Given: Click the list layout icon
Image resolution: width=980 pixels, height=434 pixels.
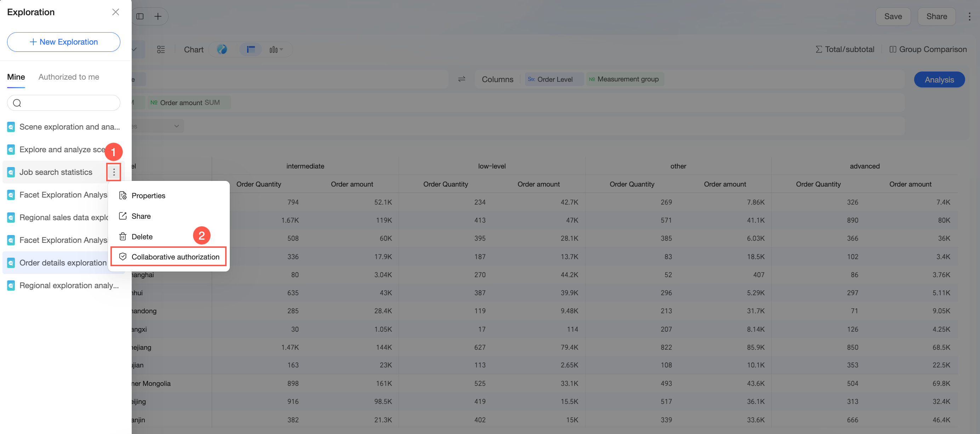Looking at the screenshot, I should tap(161, 50).
